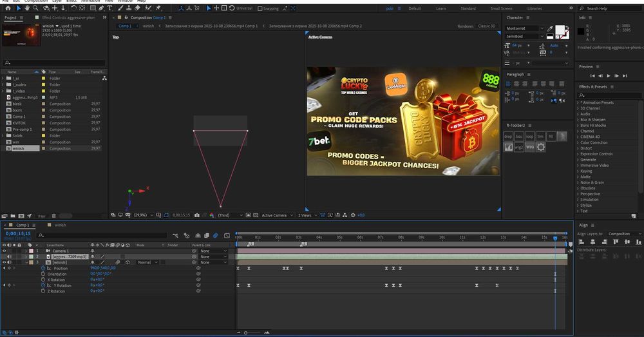Image resolution: width=644 pixels, height=337 pixels.
Task: Click the loop button in ft-Toolbar2
Action: pos(529,137)
